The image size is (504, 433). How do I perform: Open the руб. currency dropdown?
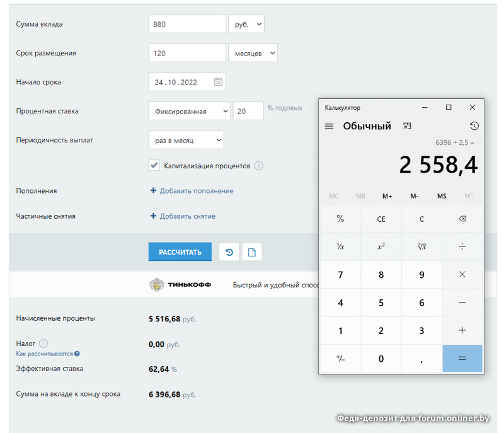(x=246, y=24)
